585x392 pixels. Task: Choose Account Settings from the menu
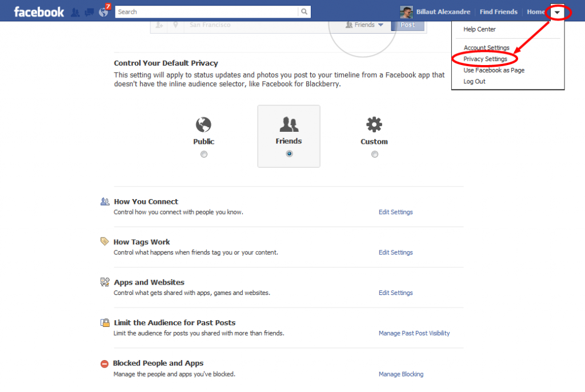coord(487,48)
